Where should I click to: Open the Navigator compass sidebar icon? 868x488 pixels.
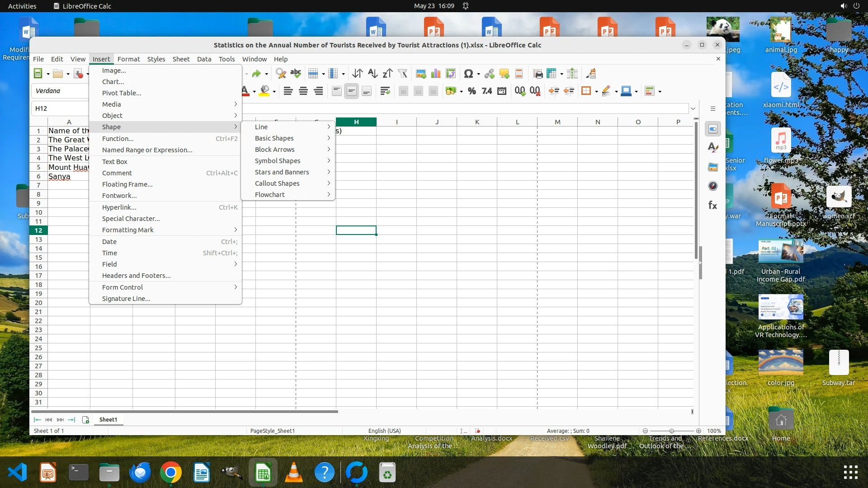pyautogui.click(x=713, y=186)
